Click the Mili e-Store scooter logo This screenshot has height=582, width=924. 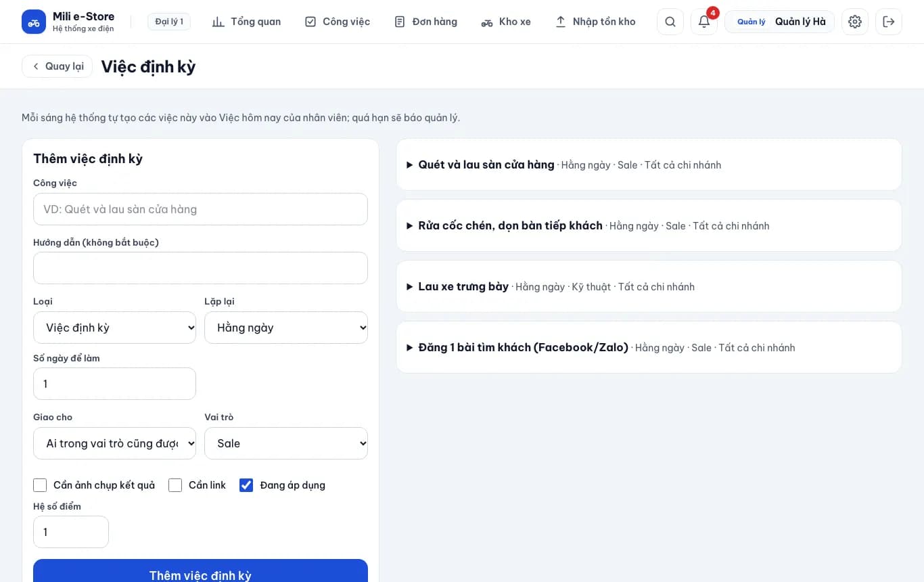(x=34, y=22)
